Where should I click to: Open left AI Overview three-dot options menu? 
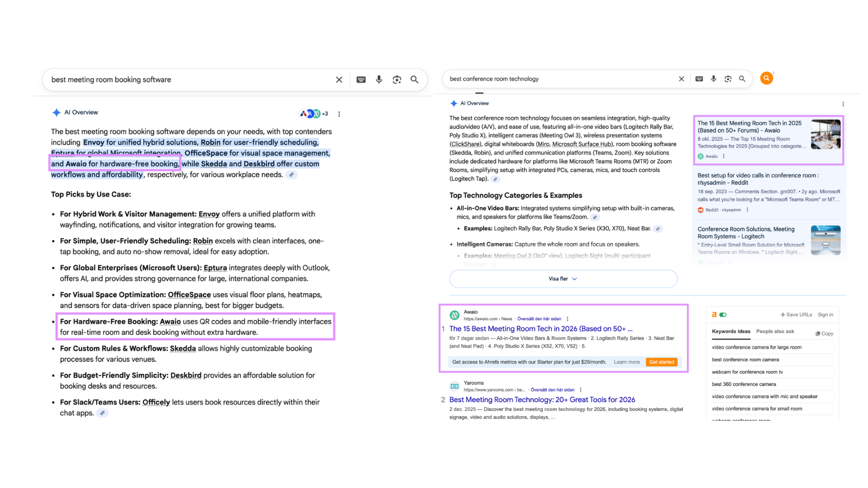pyautogui.click(x=339, y=114)
